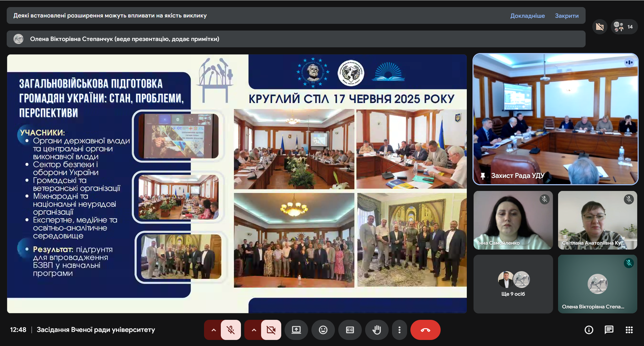Expand video settings chevron next to camera
The width and height of the screenshot is (644, 346).
point(254,330)
